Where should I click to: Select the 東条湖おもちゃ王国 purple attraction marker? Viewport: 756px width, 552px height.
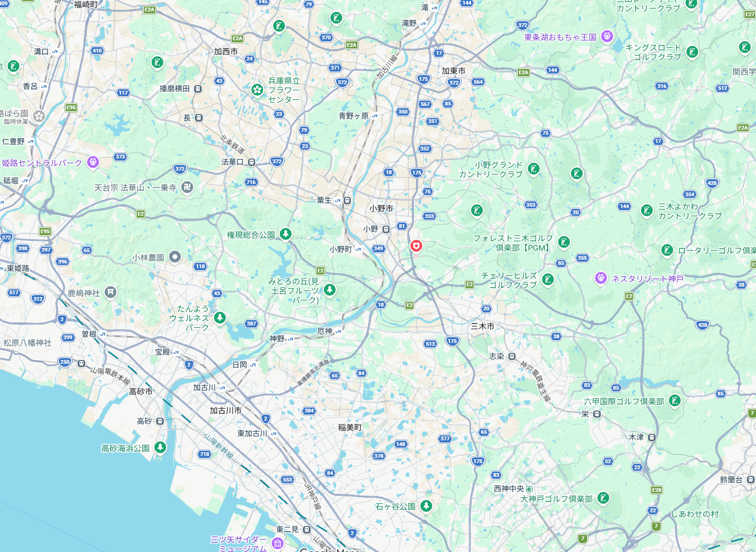coord(607,36)
